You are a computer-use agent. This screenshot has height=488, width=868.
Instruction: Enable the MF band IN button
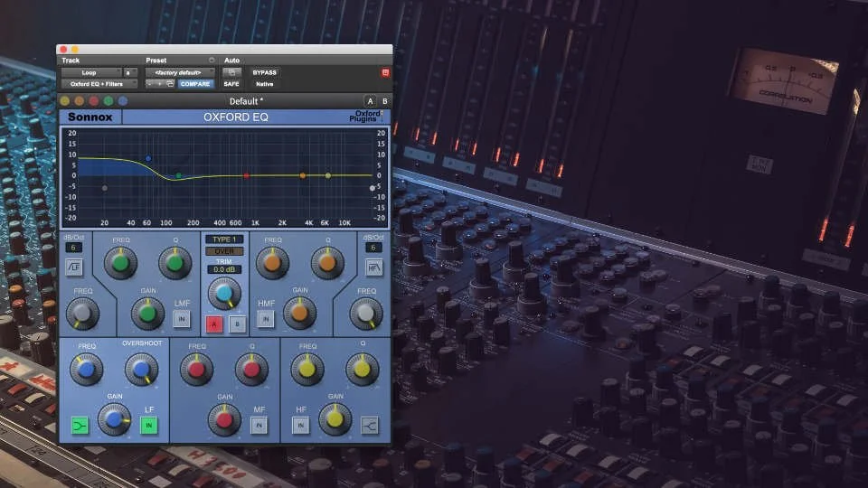pos(259,426)
